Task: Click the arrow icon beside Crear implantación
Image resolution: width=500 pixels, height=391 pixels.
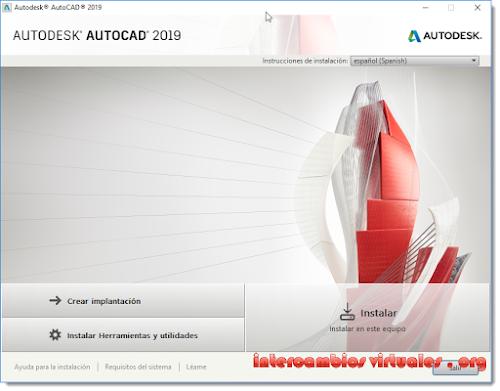Action: coord(55,301)
